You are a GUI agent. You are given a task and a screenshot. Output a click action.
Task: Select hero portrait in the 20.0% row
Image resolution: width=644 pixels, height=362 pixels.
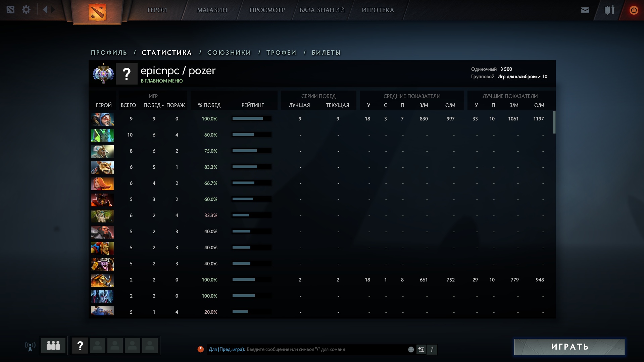coord(102,311)
